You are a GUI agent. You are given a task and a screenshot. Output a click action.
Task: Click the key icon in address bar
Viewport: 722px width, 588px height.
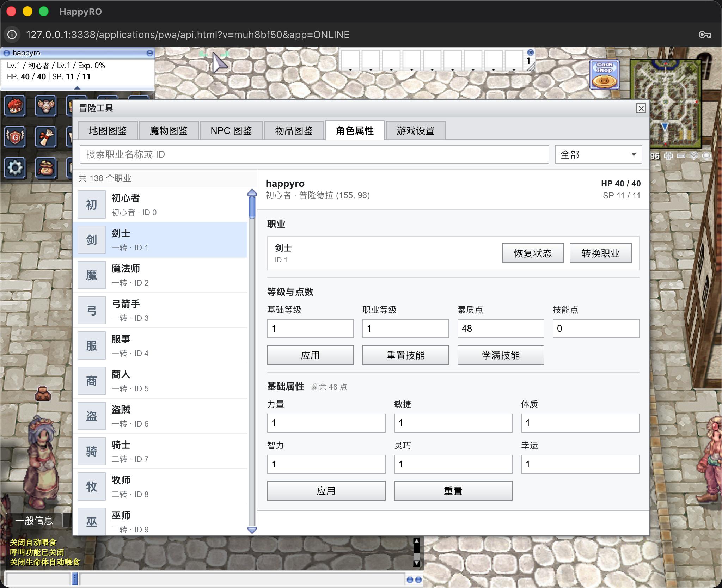[705, 35]
